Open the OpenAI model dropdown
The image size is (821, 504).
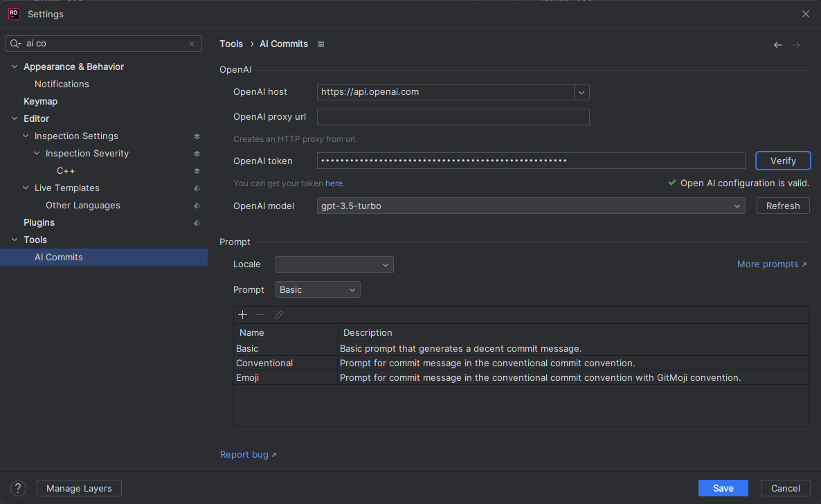(x=737, y=206)
